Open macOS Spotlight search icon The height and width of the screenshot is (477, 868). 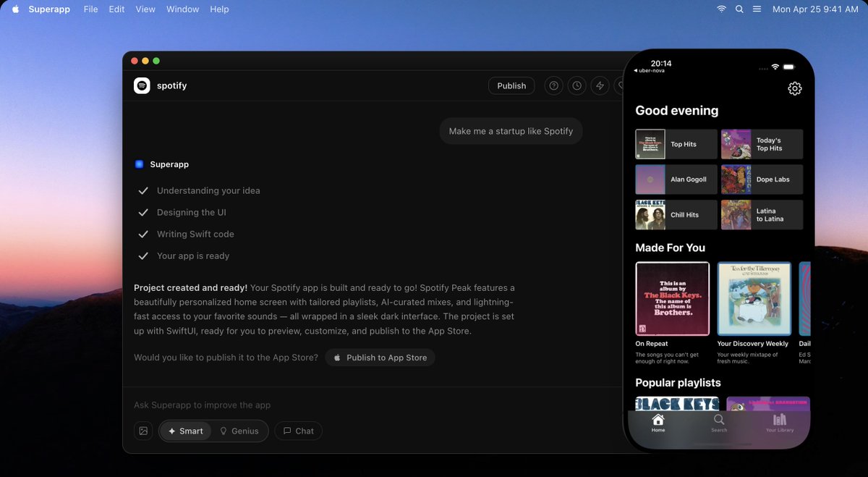click(739, 9)
